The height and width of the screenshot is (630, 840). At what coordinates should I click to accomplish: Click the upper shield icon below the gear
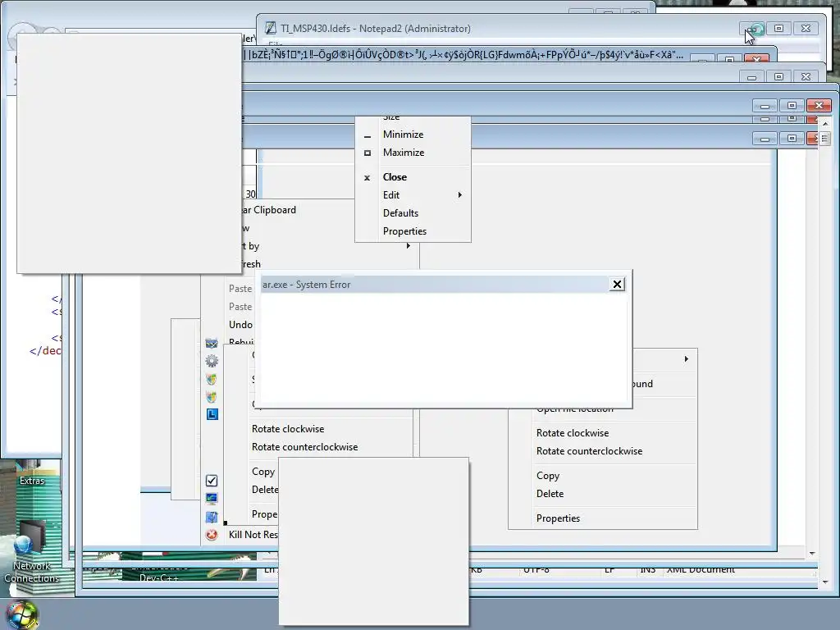(212, 379)
